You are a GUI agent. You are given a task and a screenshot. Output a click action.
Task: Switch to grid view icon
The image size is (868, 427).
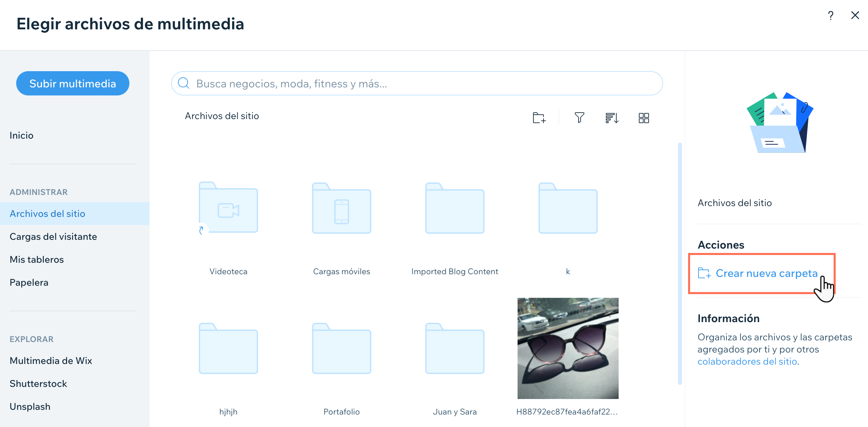click(x=644, y=118)
